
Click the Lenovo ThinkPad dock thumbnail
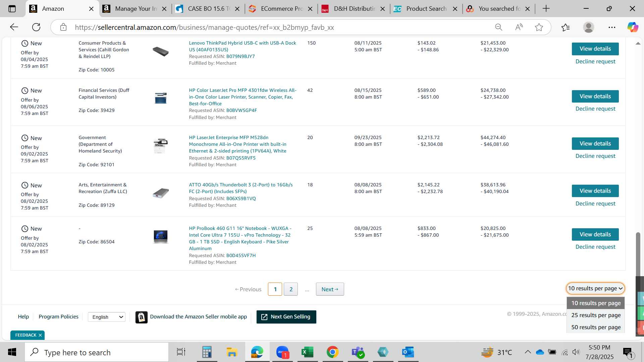pos(161,51)
